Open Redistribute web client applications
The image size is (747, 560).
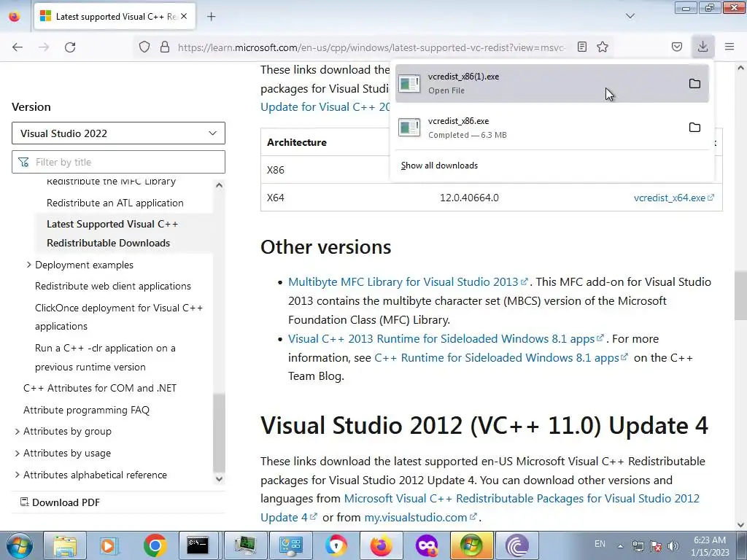click(113, 286)
